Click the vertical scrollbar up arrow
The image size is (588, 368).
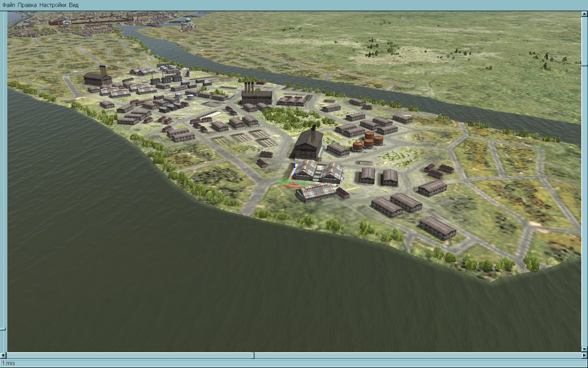[584, 14]
